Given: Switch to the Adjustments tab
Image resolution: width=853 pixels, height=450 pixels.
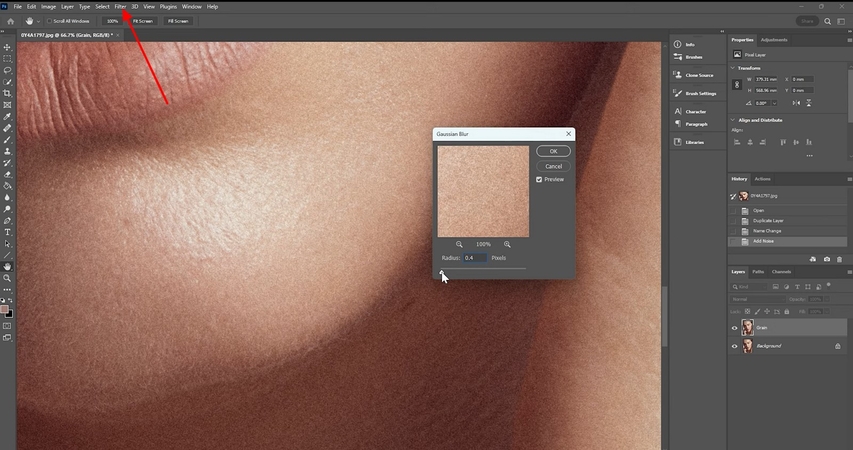Looking at the screenshot, I should pyautogui.click(x=774, y=40).
